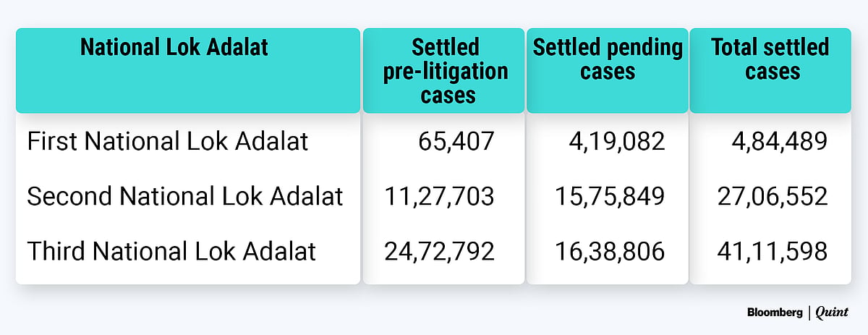Click the National Lok Adalat column header
The height and width of the screenshot is (335, 868).
coord(174,48)
